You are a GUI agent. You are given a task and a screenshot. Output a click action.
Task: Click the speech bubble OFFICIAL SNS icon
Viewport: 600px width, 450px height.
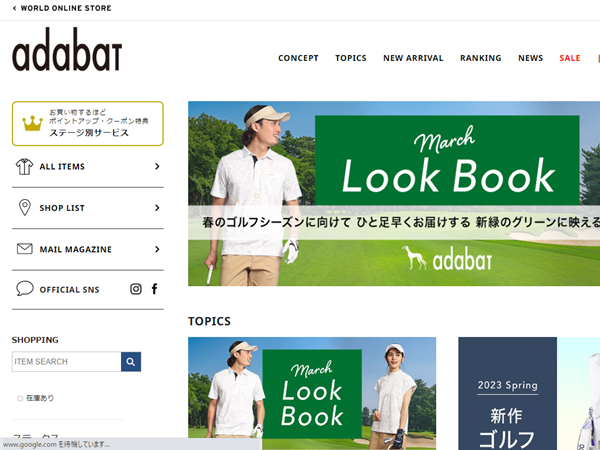tap(24, 289)
